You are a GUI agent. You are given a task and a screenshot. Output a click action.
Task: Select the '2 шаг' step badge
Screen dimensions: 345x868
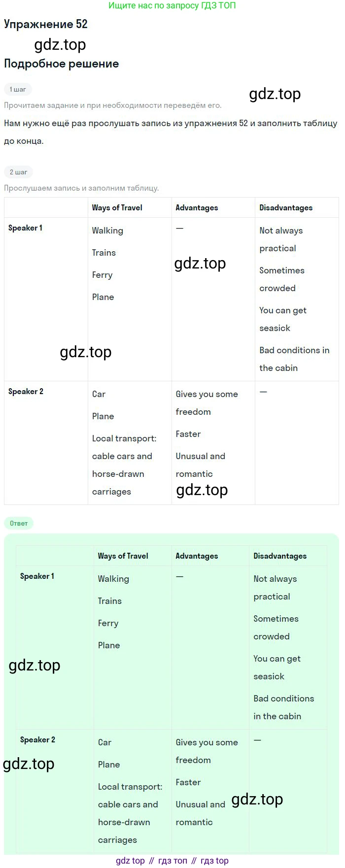pos(18,172)
